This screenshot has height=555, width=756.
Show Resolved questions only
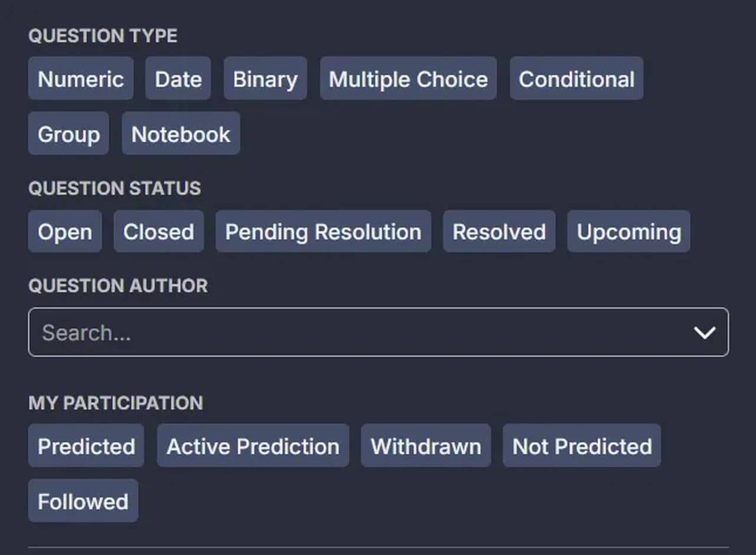(498, 231)
